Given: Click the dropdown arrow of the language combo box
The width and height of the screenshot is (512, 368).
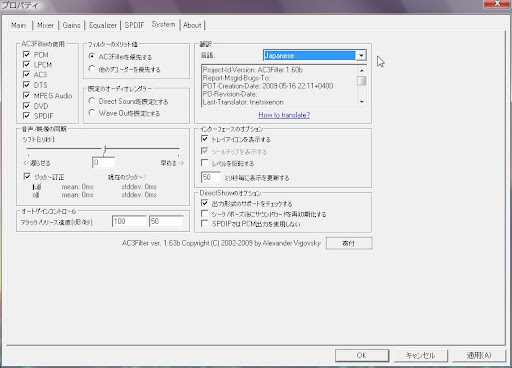Looking at the screenshot, I should (361, 55).
